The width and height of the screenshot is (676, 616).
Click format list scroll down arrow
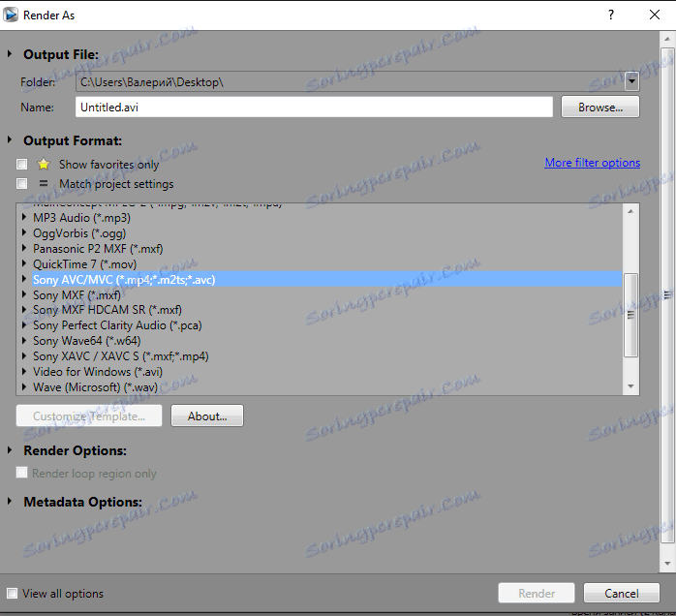630,386
